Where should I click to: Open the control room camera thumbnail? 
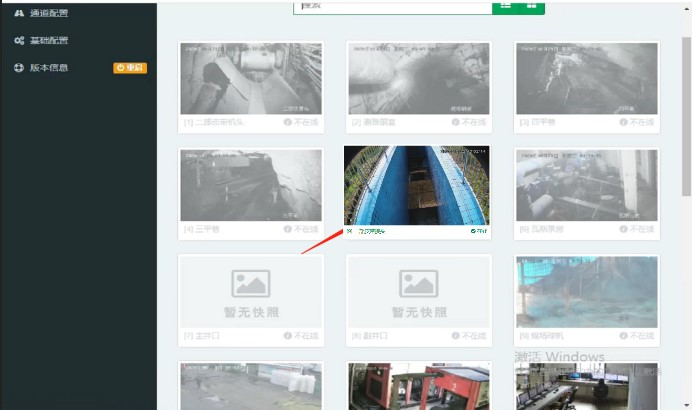pos(587,387)
